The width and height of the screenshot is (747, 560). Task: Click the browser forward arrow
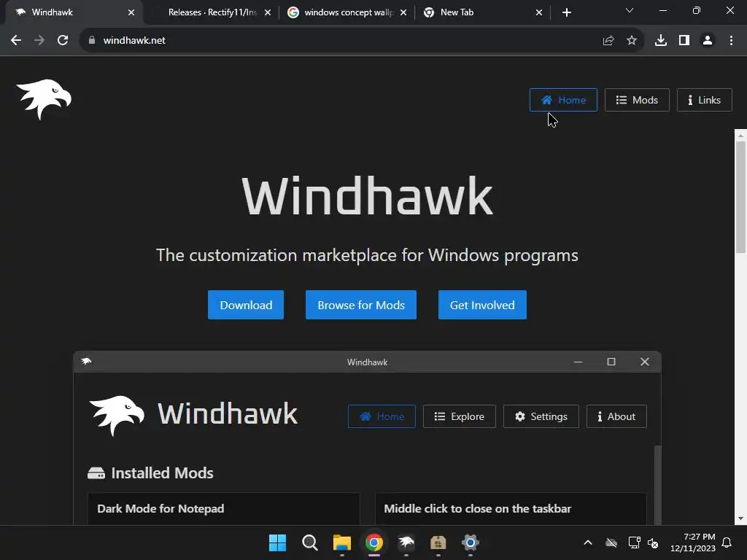point(39,41)
